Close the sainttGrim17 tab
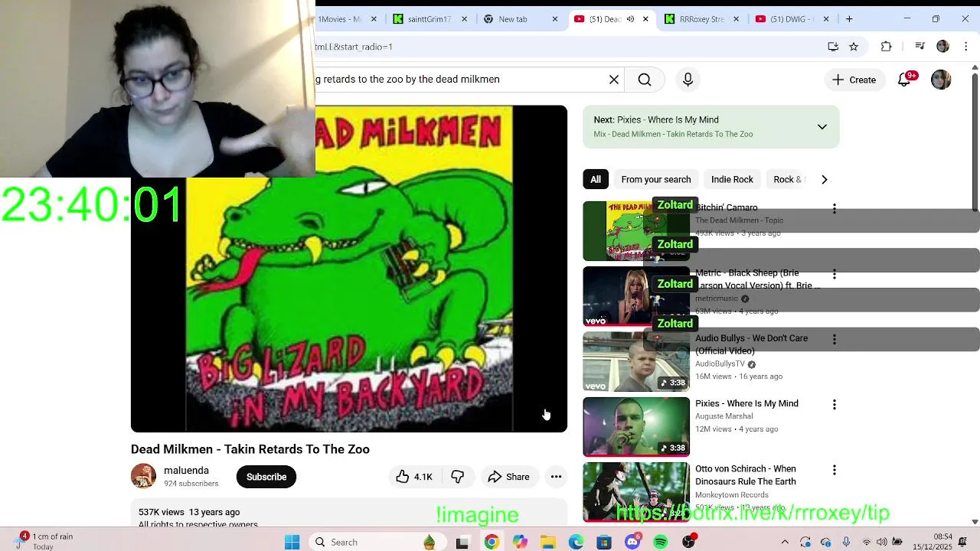The image size is (980, 551). [x=464, y=19]
